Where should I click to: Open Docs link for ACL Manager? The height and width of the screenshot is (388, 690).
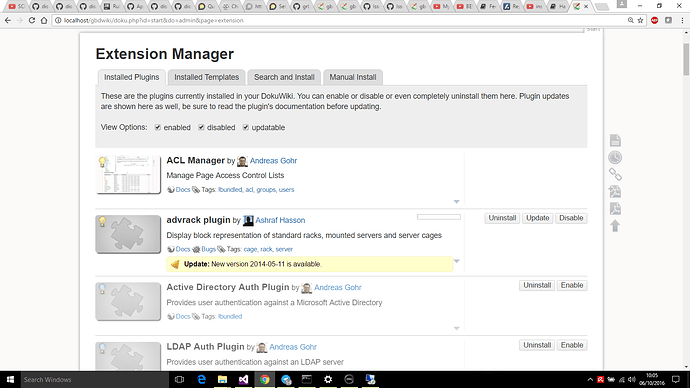click(x=183, y=190)
